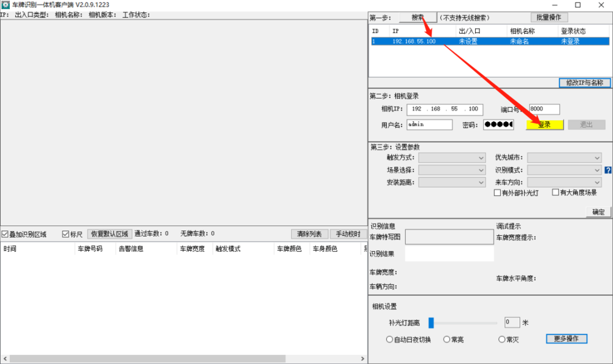Screen dimensions: 613x364
Task: Click the 告警信息 column header
Action: (147, 249)
